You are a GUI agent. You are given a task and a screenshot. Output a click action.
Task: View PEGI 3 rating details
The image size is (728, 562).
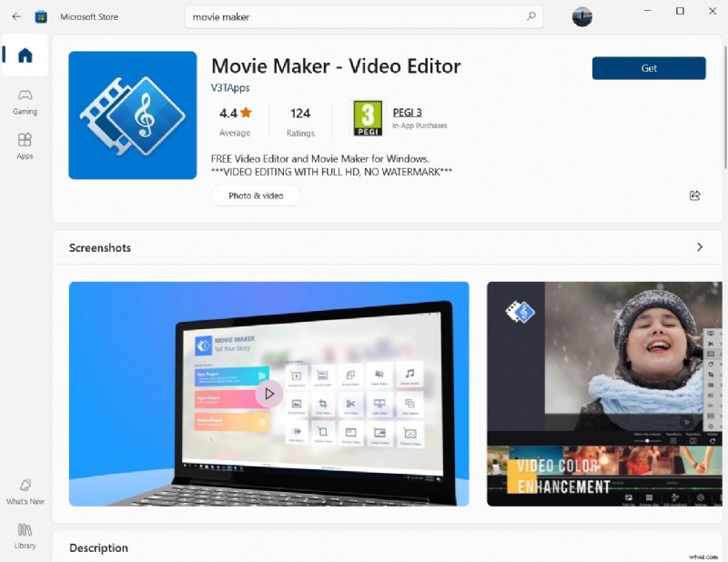click(406, 112)
